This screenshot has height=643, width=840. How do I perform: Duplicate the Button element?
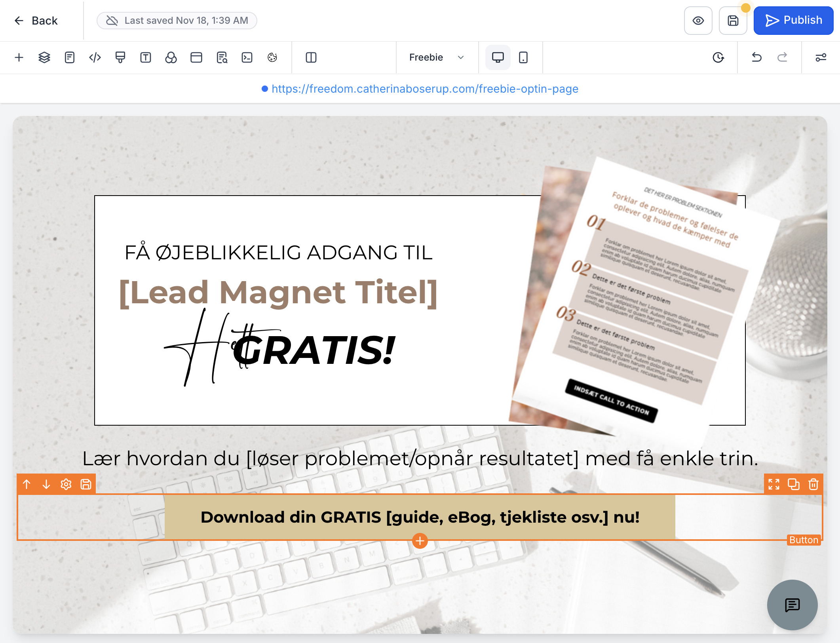(794, 484)
